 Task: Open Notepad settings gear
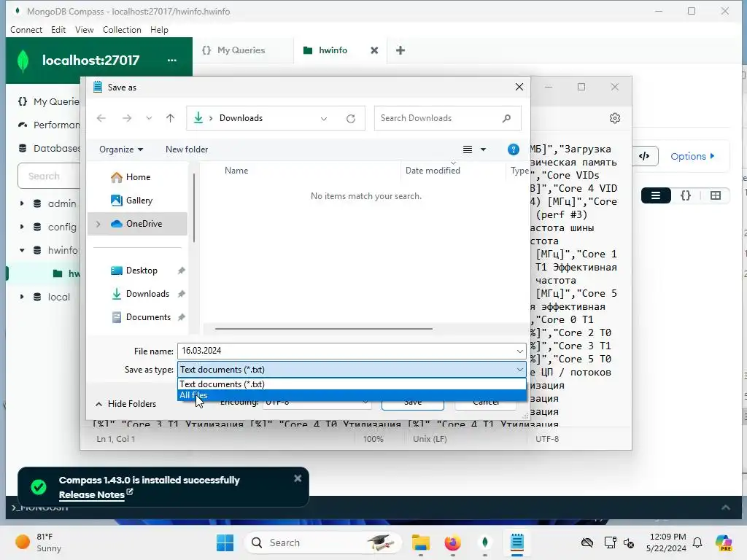tap(614, 118)
